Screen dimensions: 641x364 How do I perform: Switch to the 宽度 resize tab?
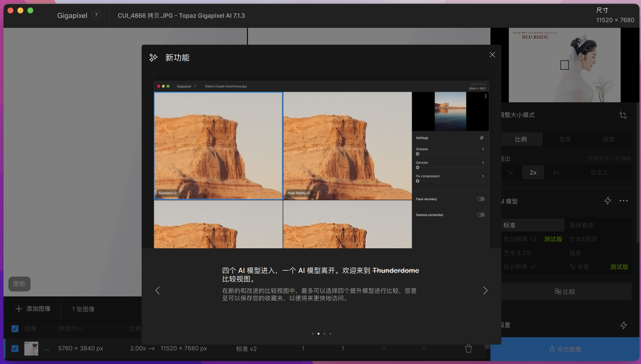[565, 139]
